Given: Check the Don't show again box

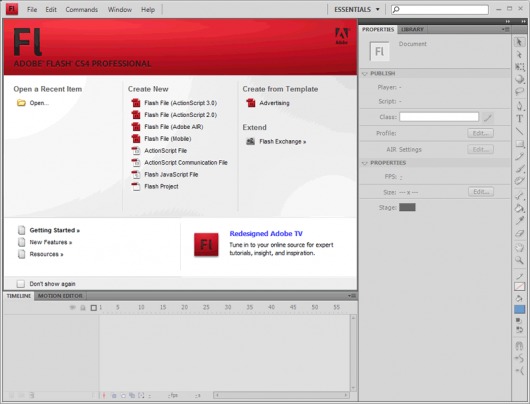Looking at the screenshot, I should (21, 284).
